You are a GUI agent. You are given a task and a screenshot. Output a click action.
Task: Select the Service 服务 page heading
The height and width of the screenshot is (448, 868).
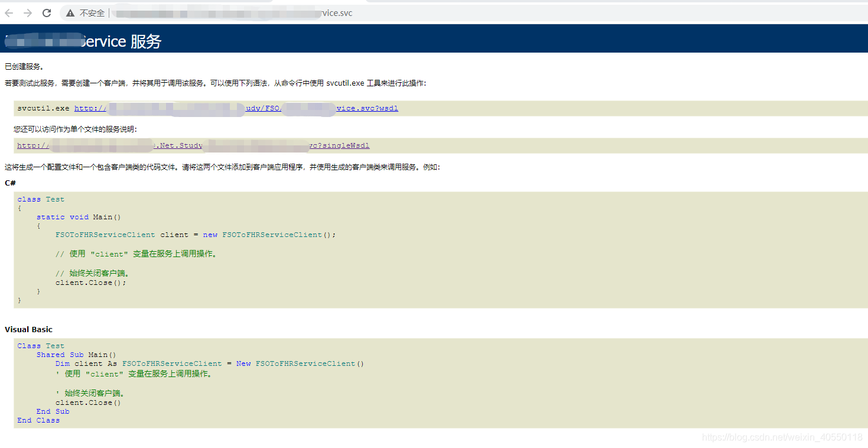[x=83, y=41]
